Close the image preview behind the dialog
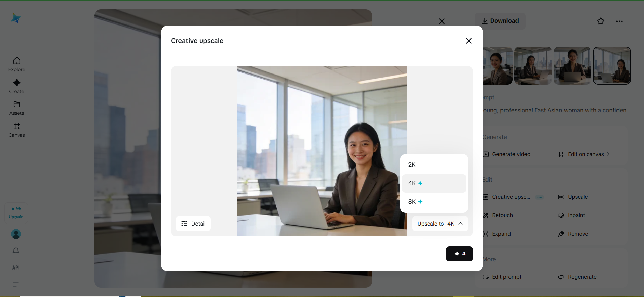This screenshot has width=644, height=297. point(442,21)
